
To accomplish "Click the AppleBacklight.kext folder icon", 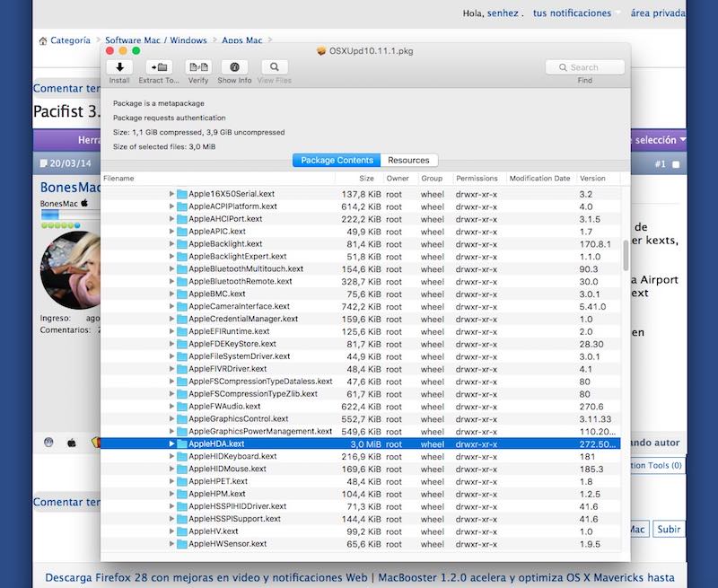I will pyautogui.click(x=182, y=244).
